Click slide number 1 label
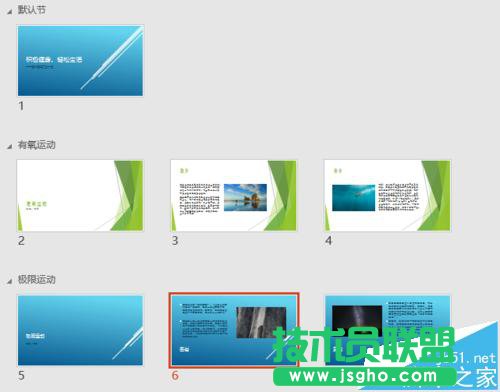 (21, 106)
